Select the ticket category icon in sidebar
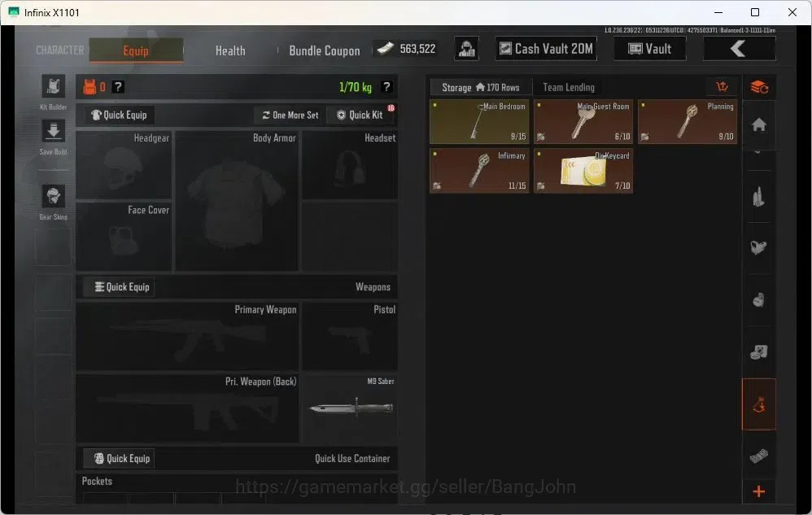812x515 pixels. (x=759, y=456)
